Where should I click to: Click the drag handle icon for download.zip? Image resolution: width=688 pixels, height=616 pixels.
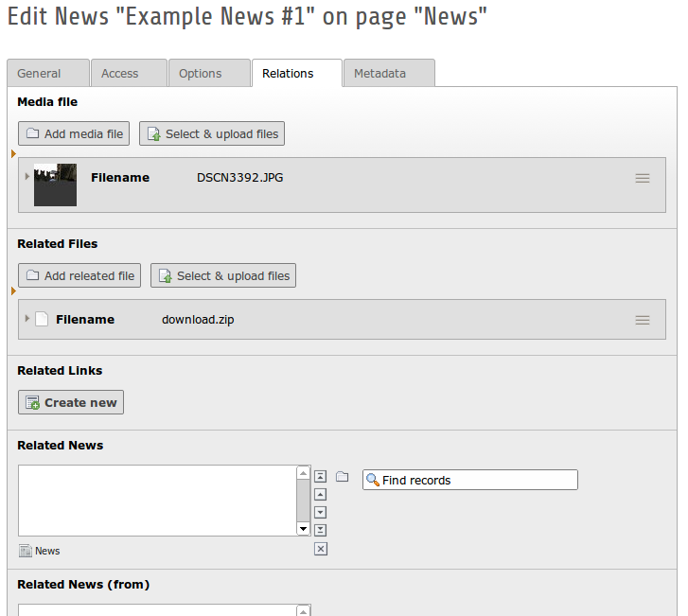click(x=643, y=320)
